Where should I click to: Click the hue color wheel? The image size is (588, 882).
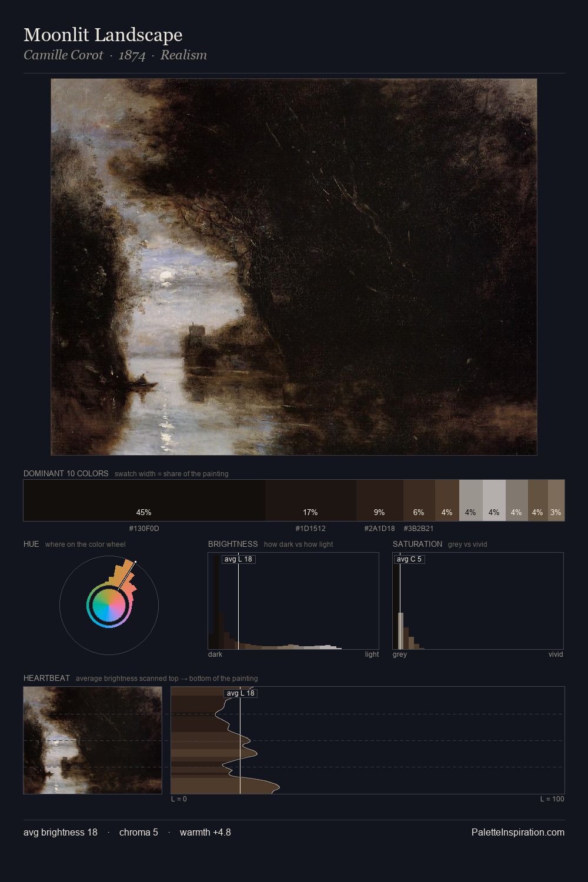(109, 605)
